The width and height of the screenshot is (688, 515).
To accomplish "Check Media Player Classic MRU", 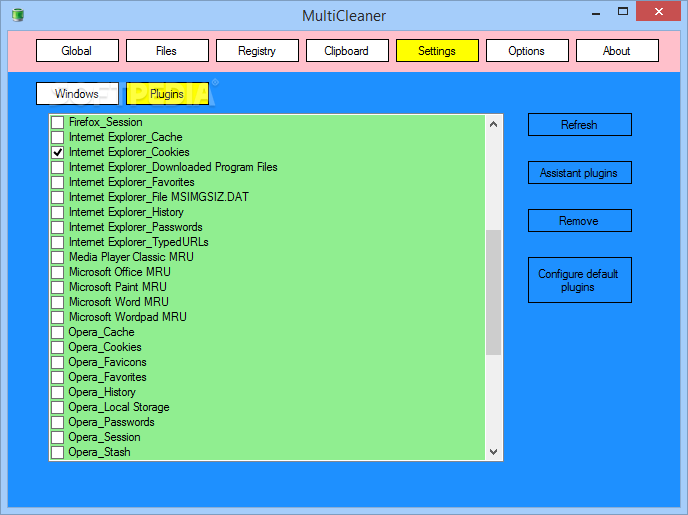I will [x=57, y=257].
